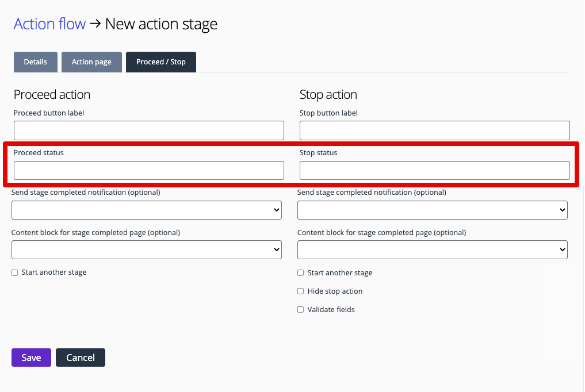Screen dimensions: 585x392
Task: Select the Proceed / Stop tab
Action: [160, 62]
